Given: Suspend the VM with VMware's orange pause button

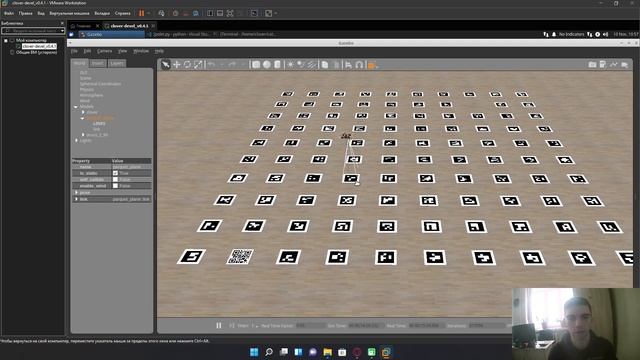Looking at the screenshot, I should click(x=142, y=13).
